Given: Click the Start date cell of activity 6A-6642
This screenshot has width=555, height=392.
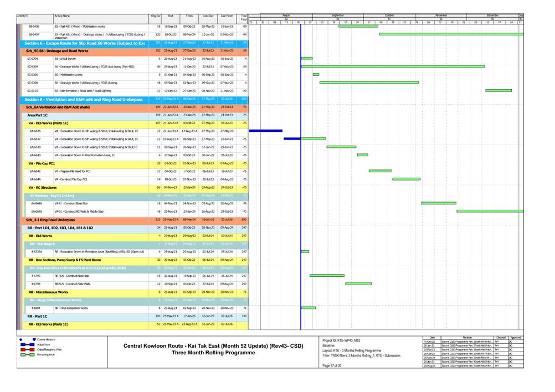Looking at the screenshot, I should [171, 172].
